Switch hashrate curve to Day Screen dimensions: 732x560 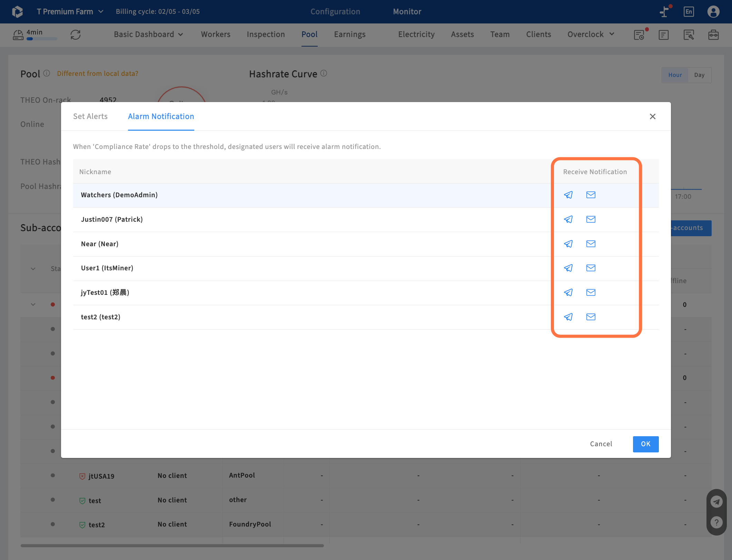(699, 75)
